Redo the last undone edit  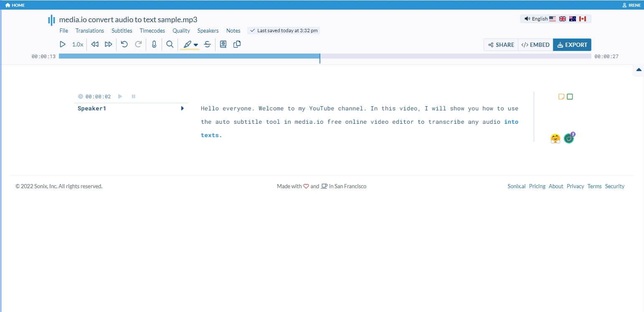pos(138,44)
